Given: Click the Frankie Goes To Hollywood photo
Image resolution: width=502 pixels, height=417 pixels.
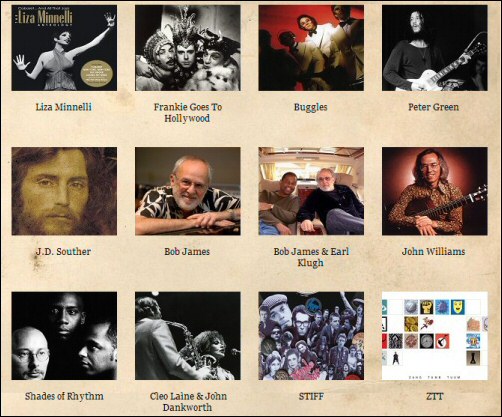Looking at the screenshot, I should (188, 48).
